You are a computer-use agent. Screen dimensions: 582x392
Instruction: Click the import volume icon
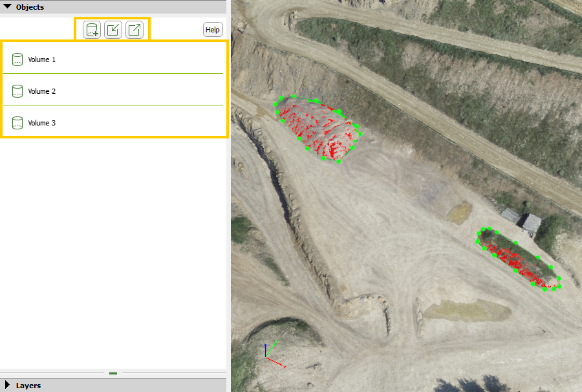[113, 29]
